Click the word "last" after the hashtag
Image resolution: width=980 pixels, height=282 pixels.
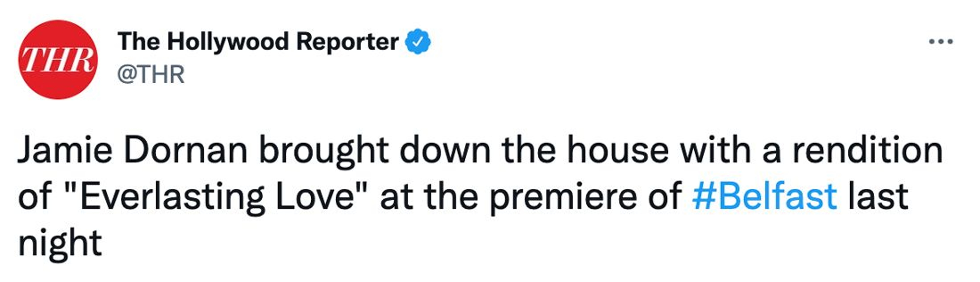pyautogui.click(x=878, y=197)
